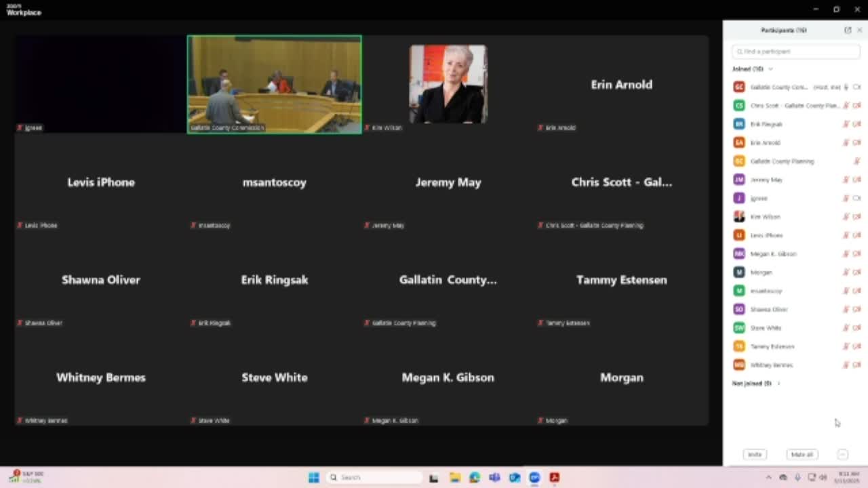This screenshot has height=488, width=868.
Task: Click Megan K. Gibson name in participants list
Action: pos(773,253)
